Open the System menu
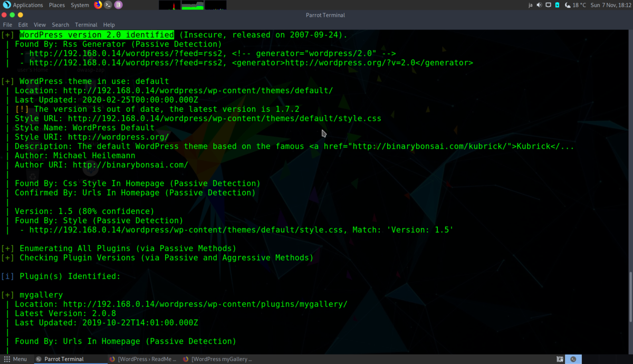 (80, 5)
